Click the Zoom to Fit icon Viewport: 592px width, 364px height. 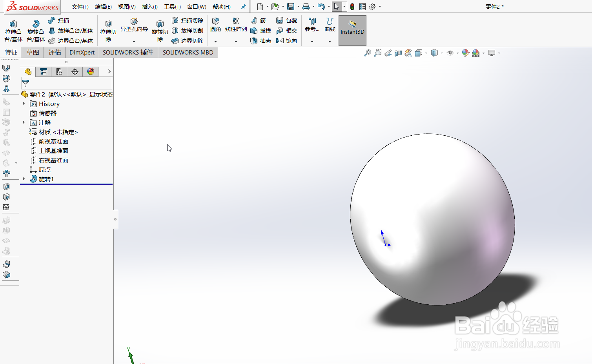pos(368,53)
